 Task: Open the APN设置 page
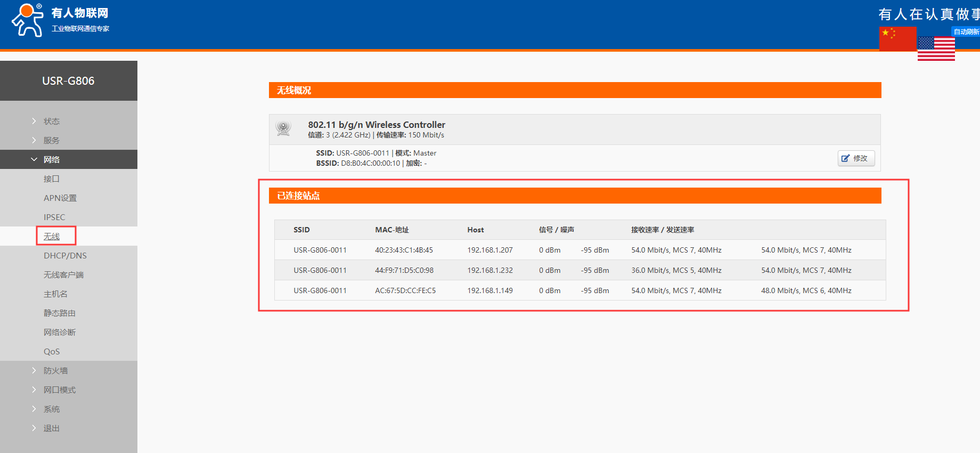[x=60, y=198]
